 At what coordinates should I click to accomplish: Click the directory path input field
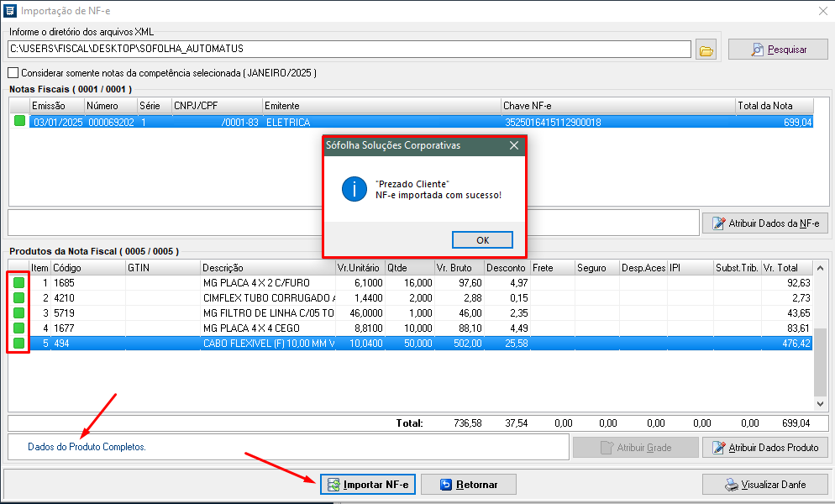coord(349,50)
